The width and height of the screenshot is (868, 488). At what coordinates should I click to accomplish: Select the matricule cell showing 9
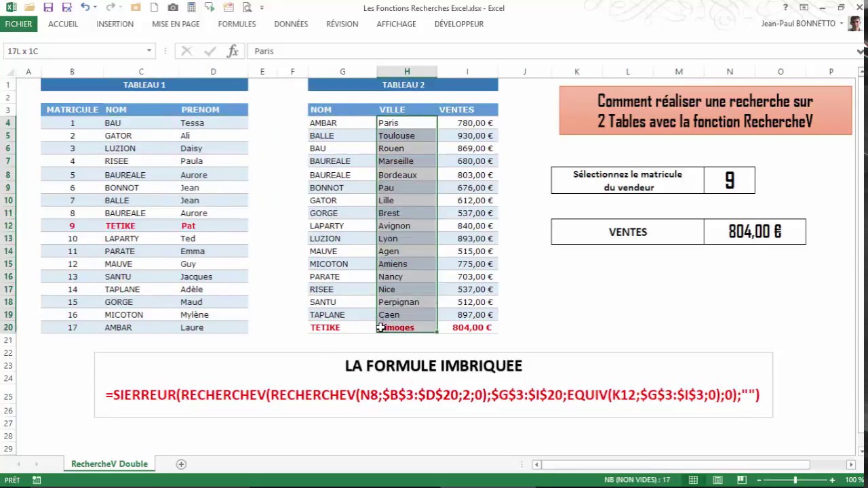click(729, 180)
